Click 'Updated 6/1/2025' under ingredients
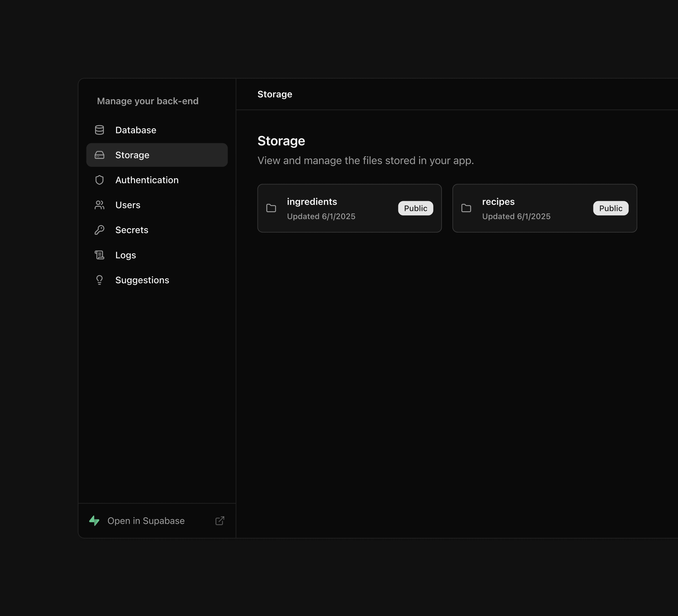This screenshot has width=678, height=616. 321,216
